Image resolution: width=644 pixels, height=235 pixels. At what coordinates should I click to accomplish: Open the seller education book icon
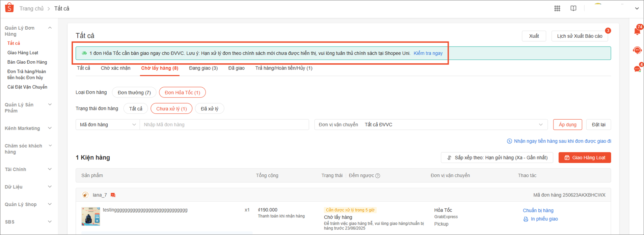tap(573, 9)
